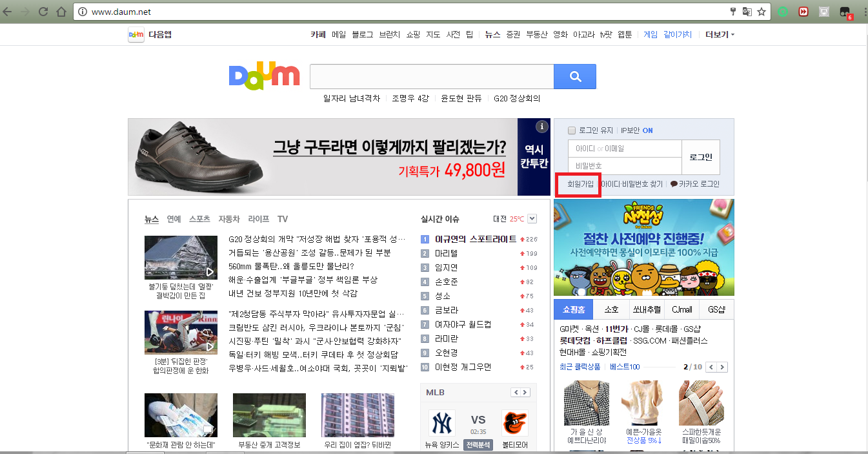Image resolution: width=868 pixels, height=454 pixels.
Task: Open headline G20 정상회의 개막
Action: click(317, 239)
